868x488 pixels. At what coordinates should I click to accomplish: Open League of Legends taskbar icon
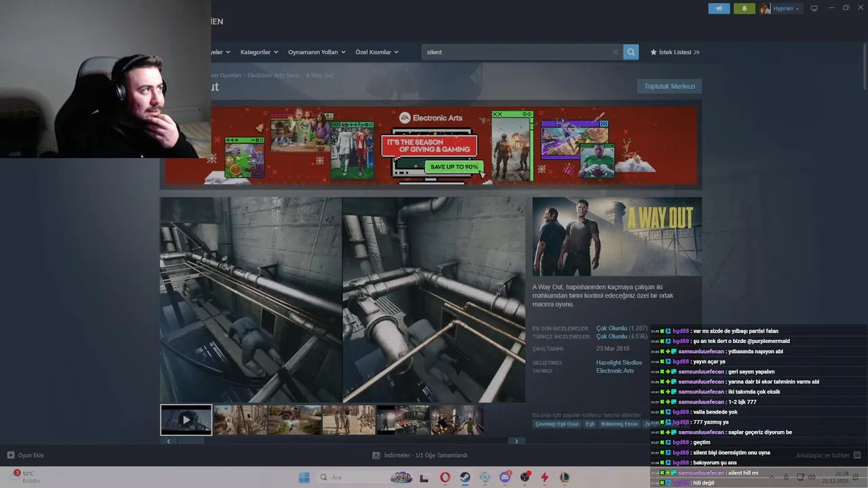pyautogui.click(x=564, y=477)
